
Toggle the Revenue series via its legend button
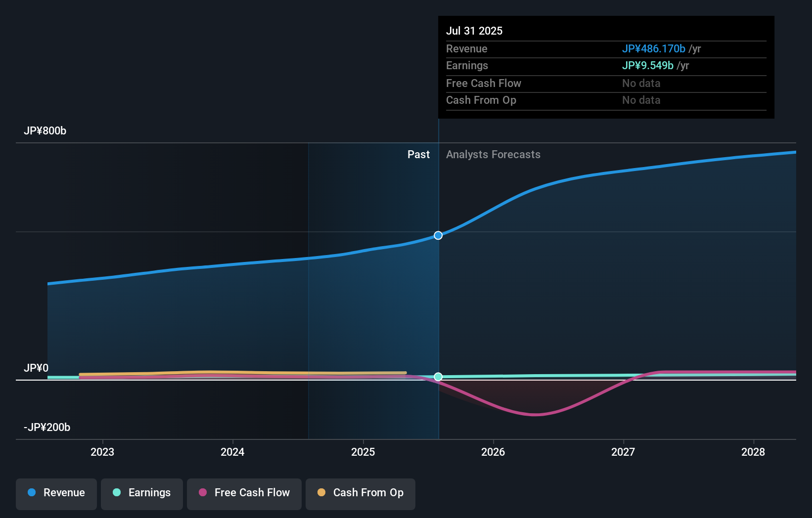pyautogui.click(x=56, y=493)
